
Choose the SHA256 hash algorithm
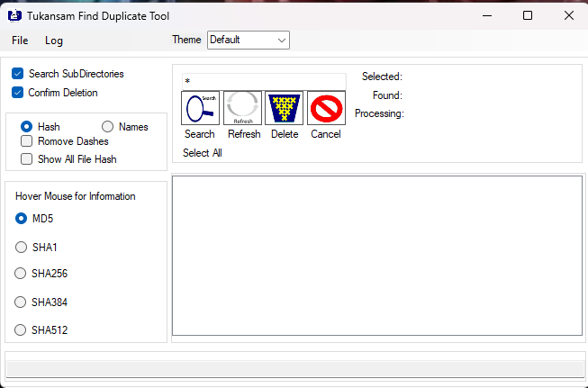point(22,274)
